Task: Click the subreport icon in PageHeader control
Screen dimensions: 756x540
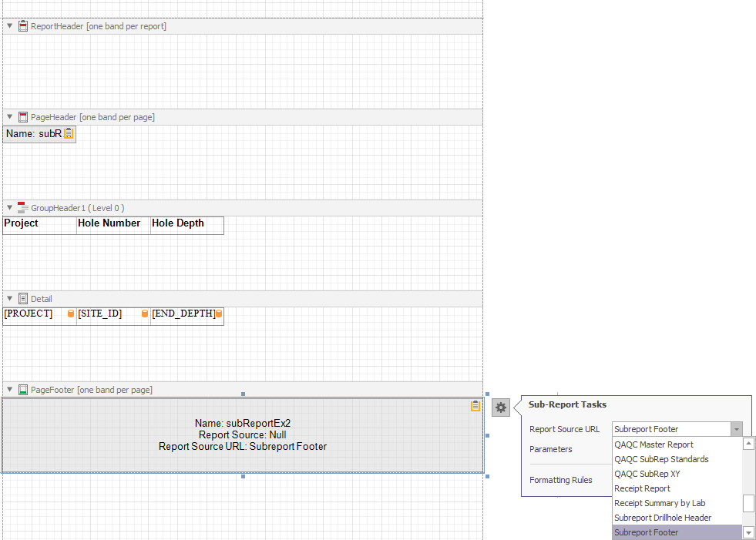Action: click(69, 133)
